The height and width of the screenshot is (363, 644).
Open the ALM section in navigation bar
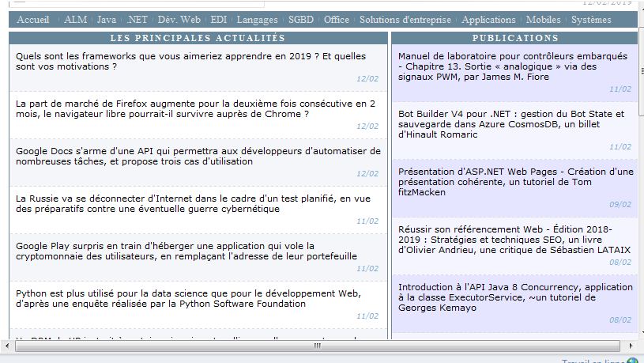tap(76, 20)
